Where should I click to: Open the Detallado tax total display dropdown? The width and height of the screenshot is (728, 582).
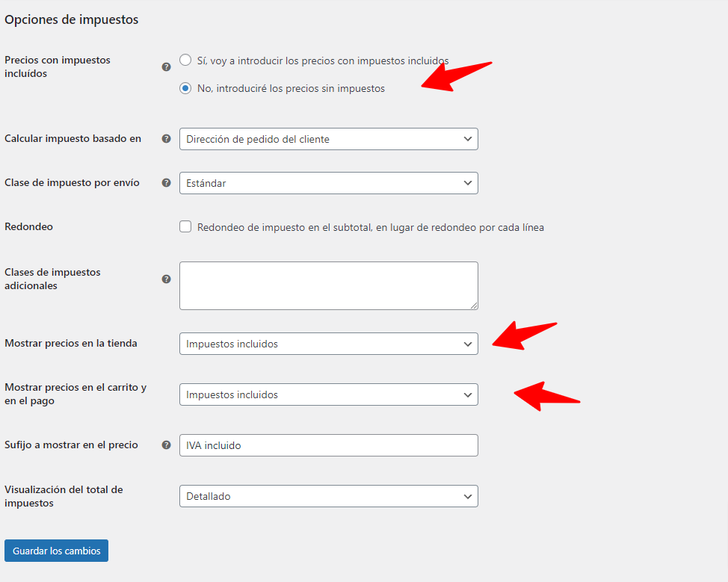coord(329,496)
